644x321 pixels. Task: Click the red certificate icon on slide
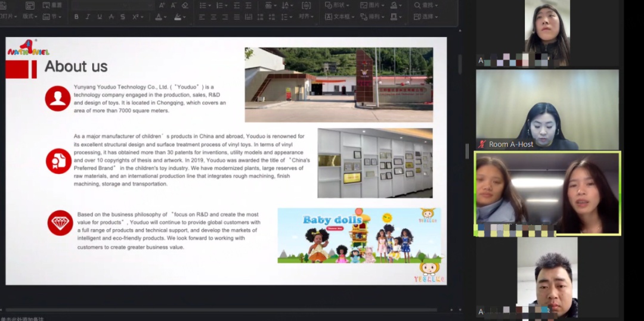tap(58, 161)
